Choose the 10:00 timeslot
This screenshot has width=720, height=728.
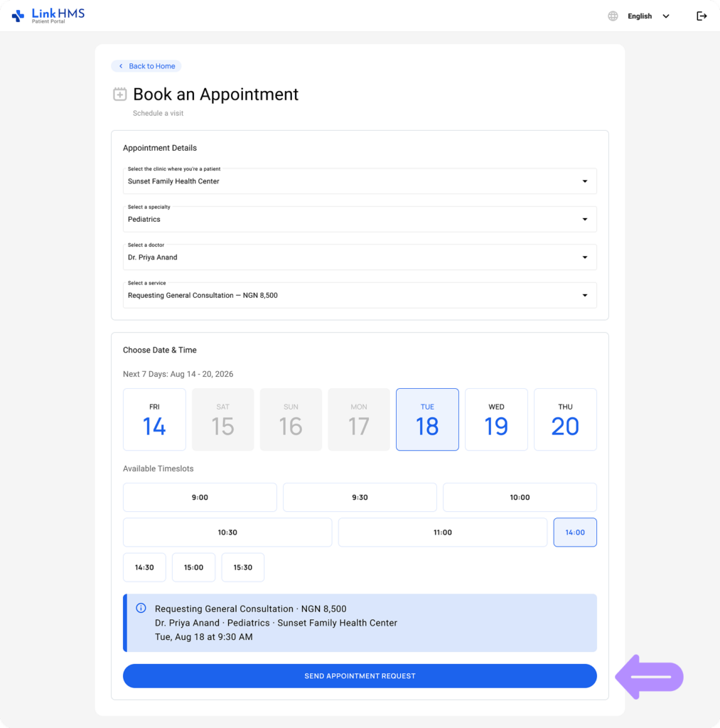pyautogui.click(x=520, y=497)
